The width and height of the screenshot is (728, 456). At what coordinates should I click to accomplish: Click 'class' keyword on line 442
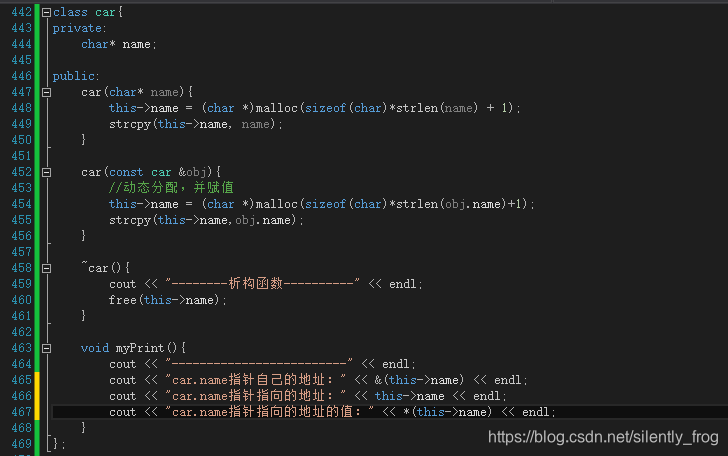70,12
